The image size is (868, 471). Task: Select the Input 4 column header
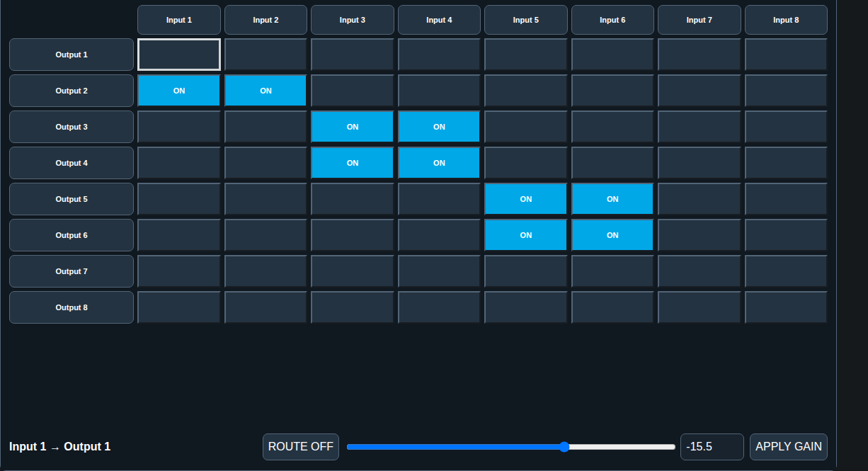[439, 20]
